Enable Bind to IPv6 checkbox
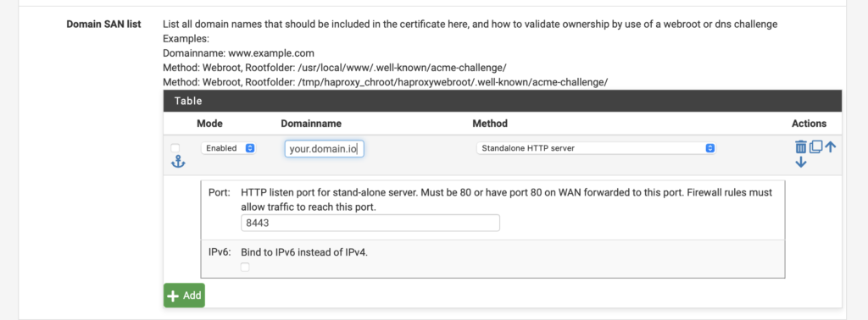Viewport: 868px width, 320px height. coord(245,267)
